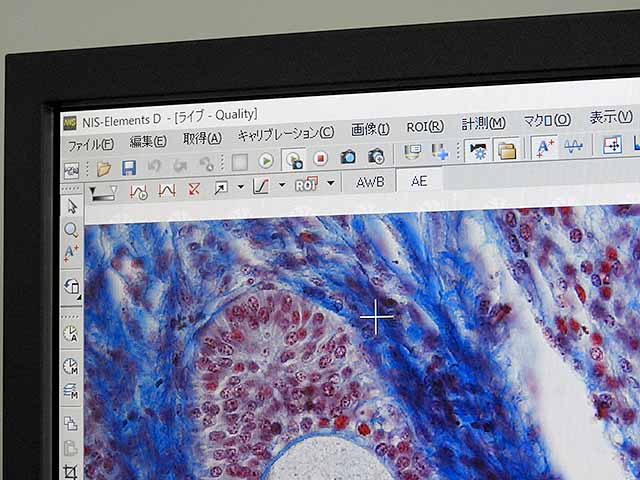
Task: Select the pointer arrow tool
Action: pyautogui.click(x=72, y=207)
